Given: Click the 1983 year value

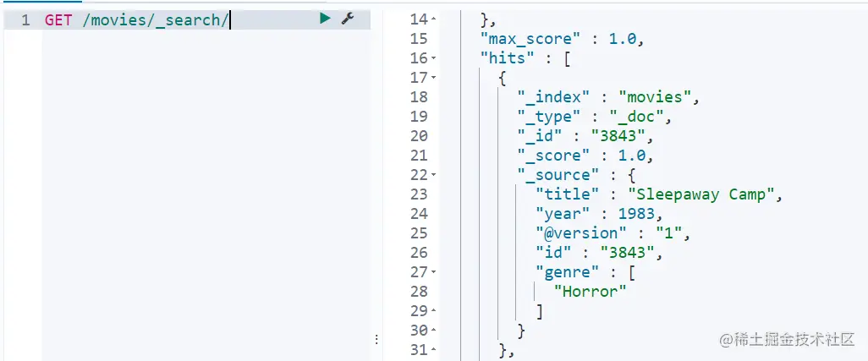Looking at the screenshot, I should [636, 214].
